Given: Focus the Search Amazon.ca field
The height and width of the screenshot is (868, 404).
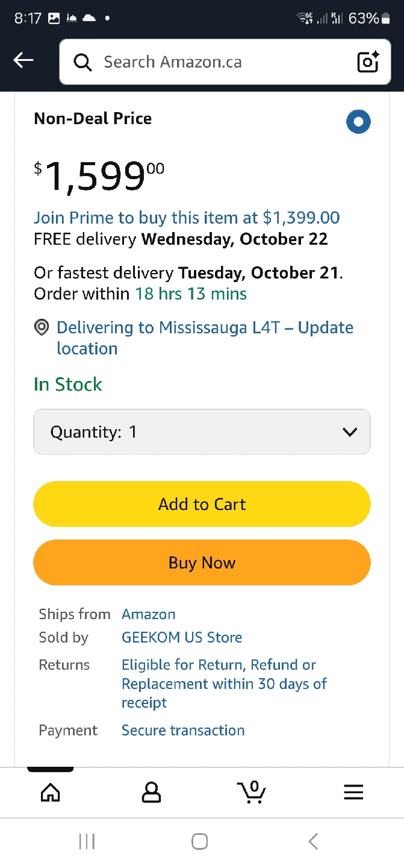Looking at the screenshot, I should (x=223, y=62).
